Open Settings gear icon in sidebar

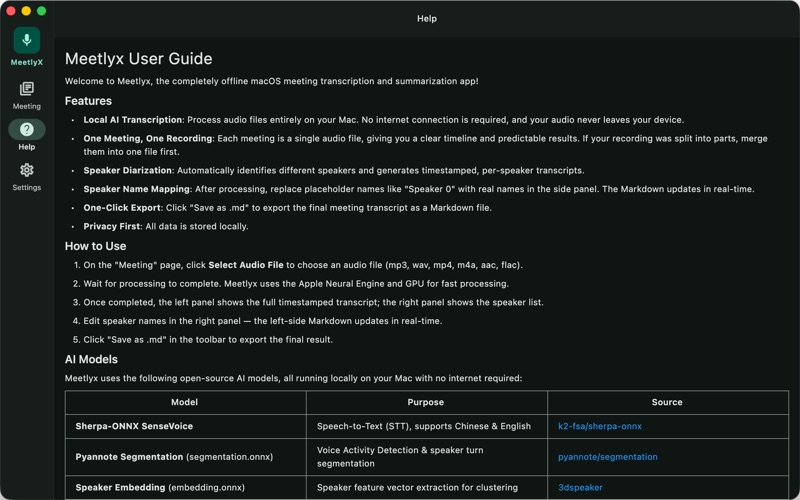pyautogui.click(x=27, y=170)
